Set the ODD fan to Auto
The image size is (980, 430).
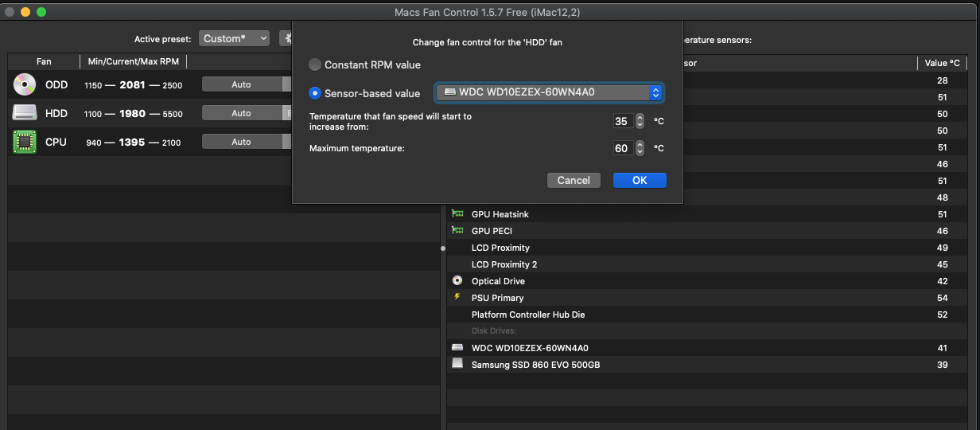242,84
